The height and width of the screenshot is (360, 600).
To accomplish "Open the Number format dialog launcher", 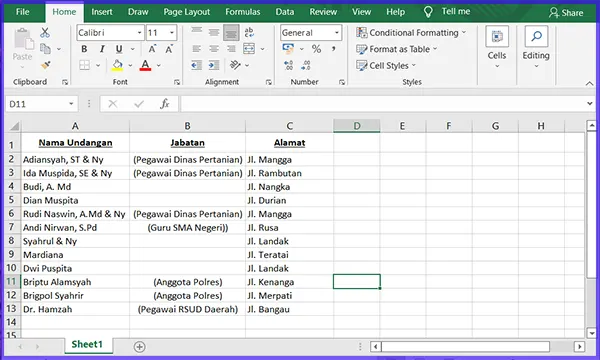I will click(x=342, y=82).
